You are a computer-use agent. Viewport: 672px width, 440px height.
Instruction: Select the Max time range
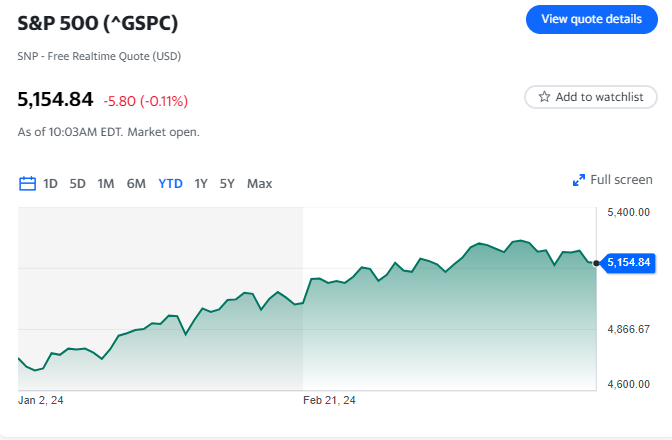(x=259, y=183)
